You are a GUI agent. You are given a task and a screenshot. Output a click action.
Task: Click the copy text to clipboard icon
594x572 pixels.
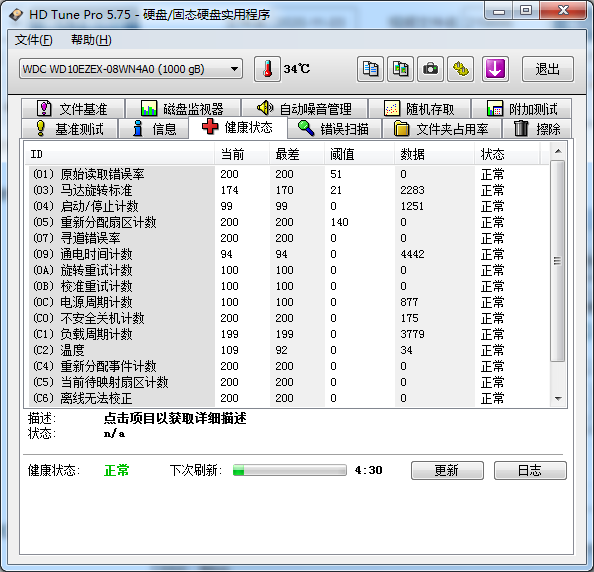point(370,69)
